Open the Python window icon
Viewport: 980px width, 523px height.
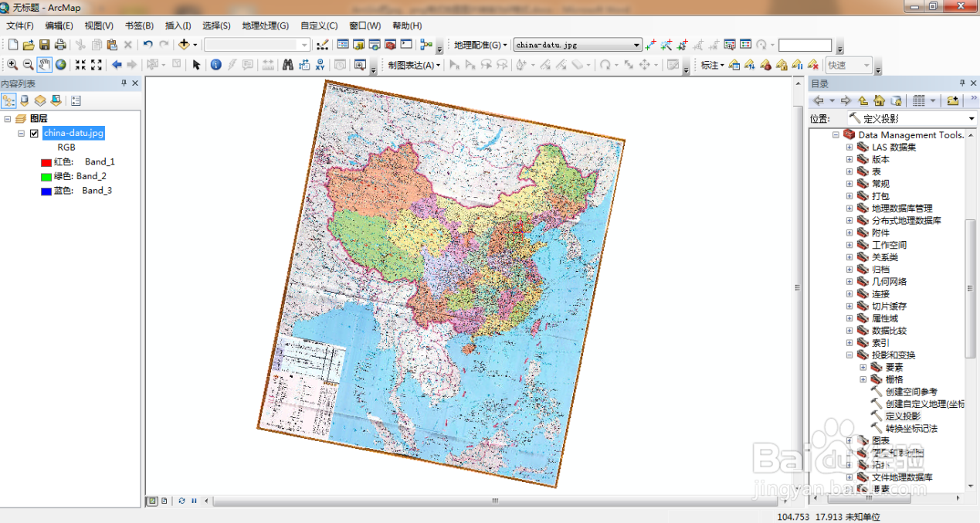(x=406, y=45)
